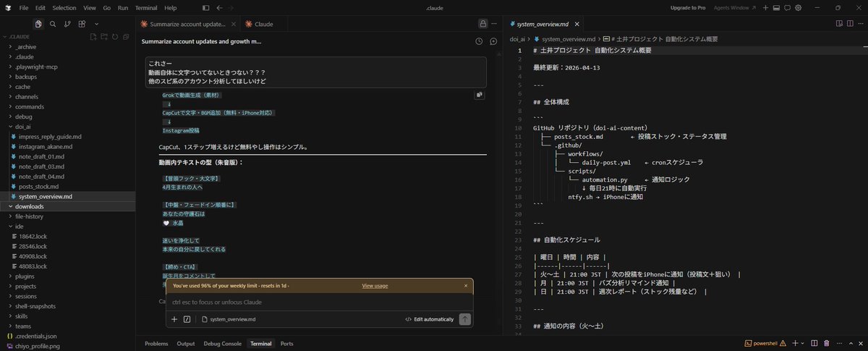The height and width of the screenshot is (351, 868).
Task: Close the Summarize account updates tab
Action: tap(233, 24)
